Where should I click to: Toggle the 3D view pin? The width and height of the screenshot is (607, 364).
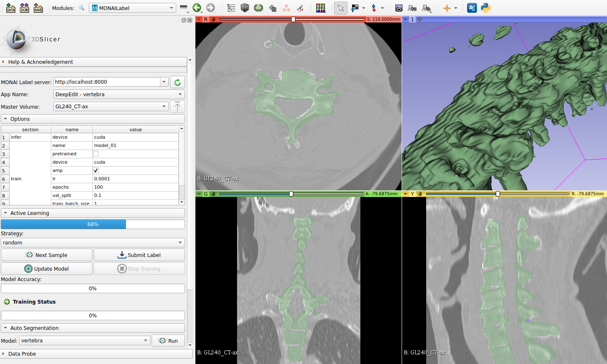405,19
